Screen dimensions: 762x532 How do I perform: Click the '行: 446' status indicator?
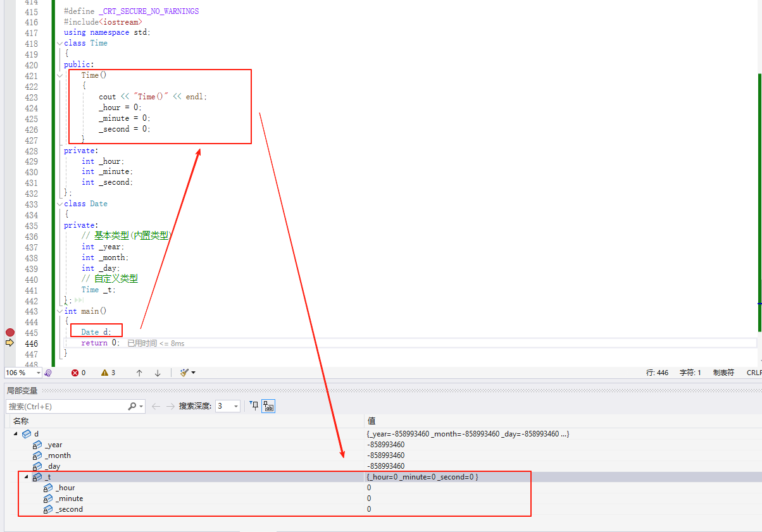(x=657, y=373)
